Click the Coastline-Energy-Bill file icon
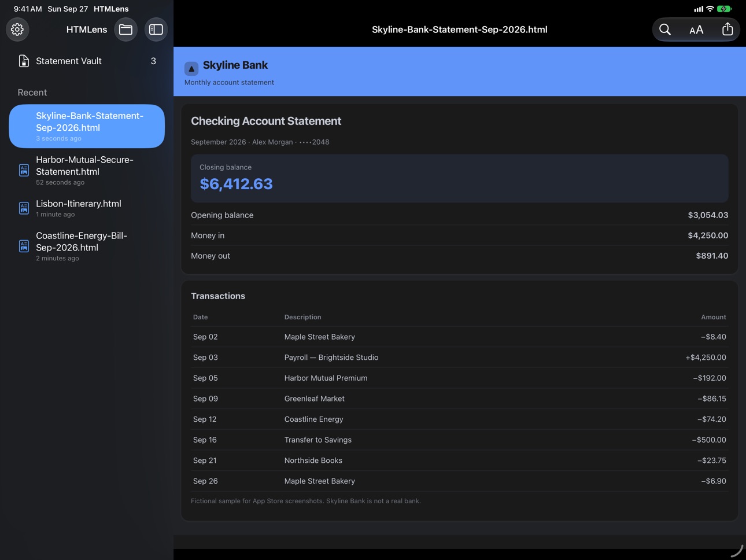The height and width of the screenshot is (560, 746). point(24,246)
